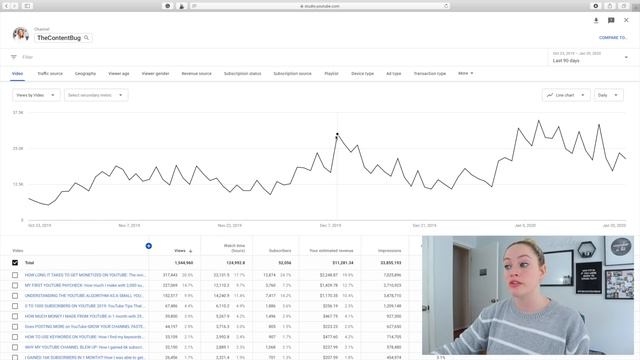
Task: Switch to the Viewer age tab
Action: click(x=119, y=73)
